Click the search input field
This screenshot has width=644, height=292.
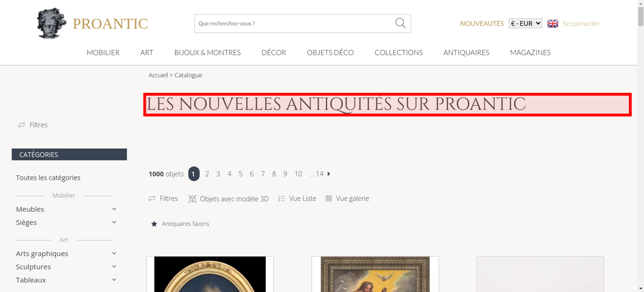click(295, 23)
